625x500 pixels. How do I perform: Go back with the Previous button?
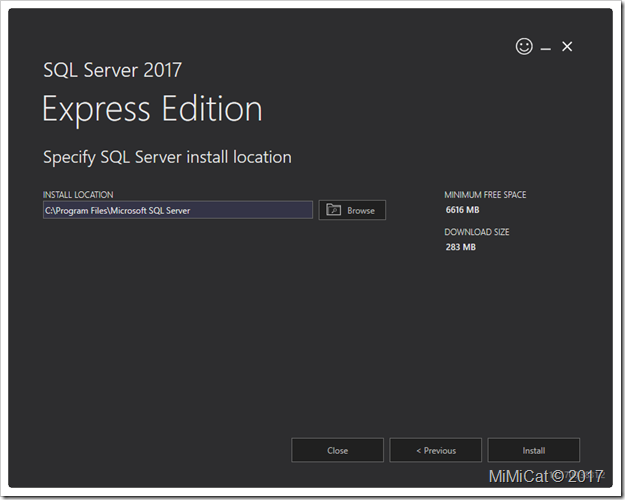click(436, 450)
